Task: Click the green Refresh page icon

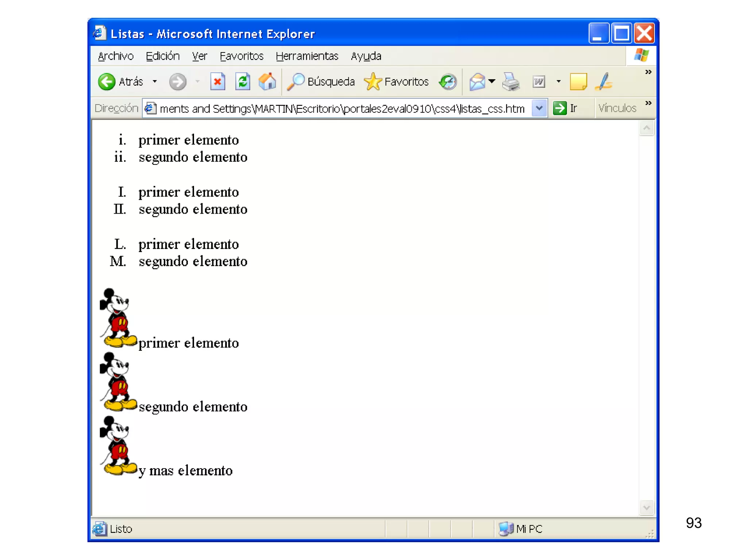Action: 243,82
